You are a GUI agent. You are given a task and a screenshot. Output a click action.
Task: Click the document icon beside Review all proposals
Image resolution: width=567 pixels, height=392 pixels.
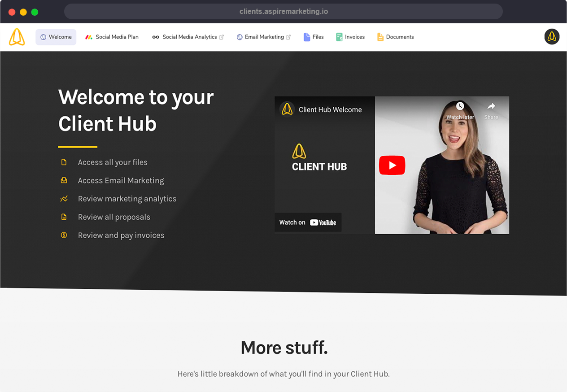click(x=64, y=217)
